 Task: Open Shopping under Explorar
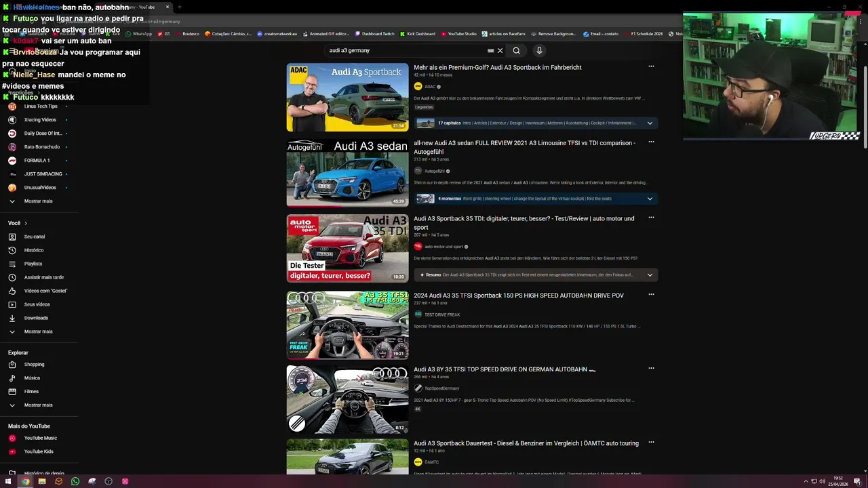34,365
